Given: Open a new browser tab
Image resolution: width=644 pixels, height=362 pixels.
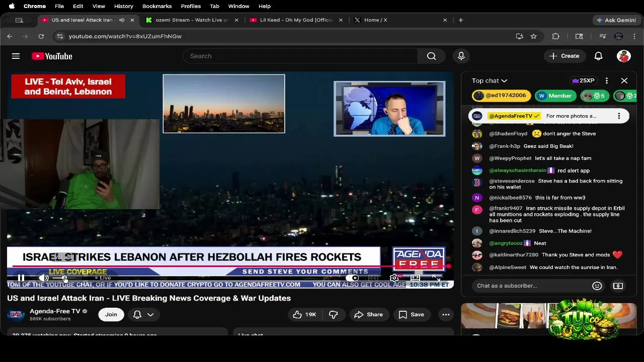Looking at the screenshot, I should [460, 20].
